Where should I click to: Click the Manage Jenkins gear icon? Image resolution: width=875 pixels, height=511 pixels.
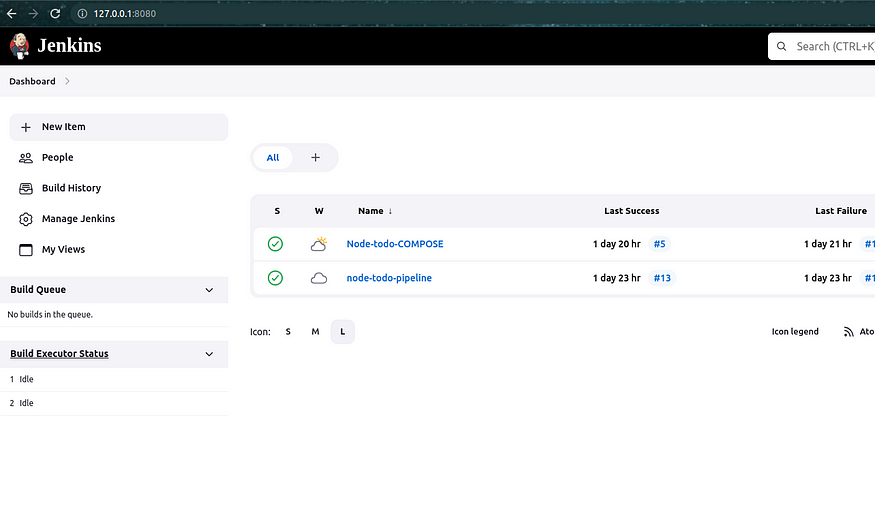(26, 219)
